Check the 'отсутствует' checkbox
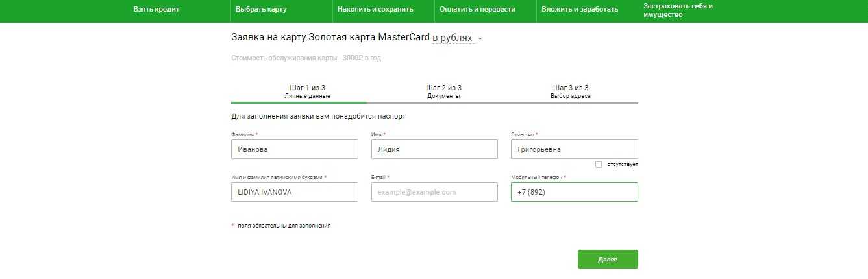Image resolution: width=868 pixels, height=279 pixels. click(x=599, y=164)
